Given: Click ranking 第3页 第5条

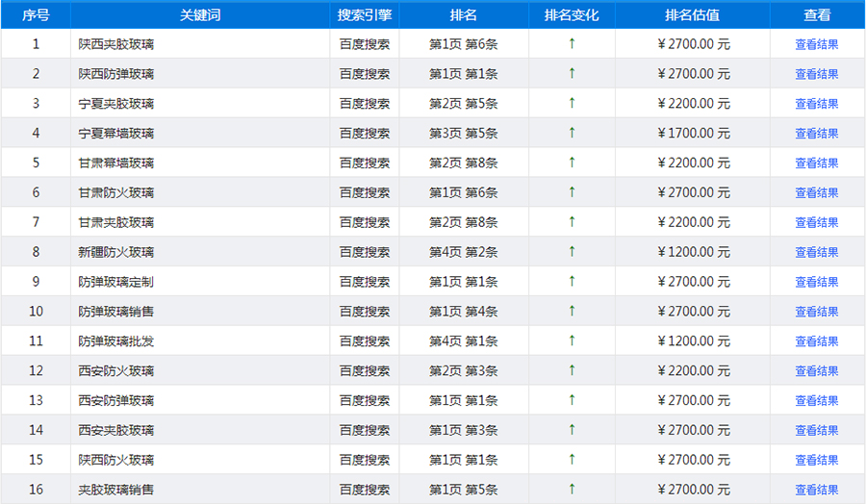Looking at the screenshot, I should [x=464, y=134].
